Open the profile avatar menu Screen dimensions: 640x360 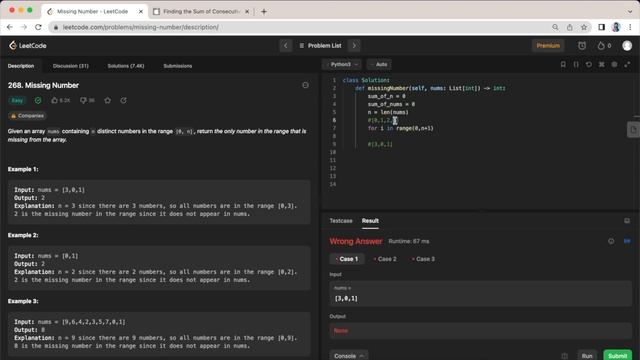(627, 46)
